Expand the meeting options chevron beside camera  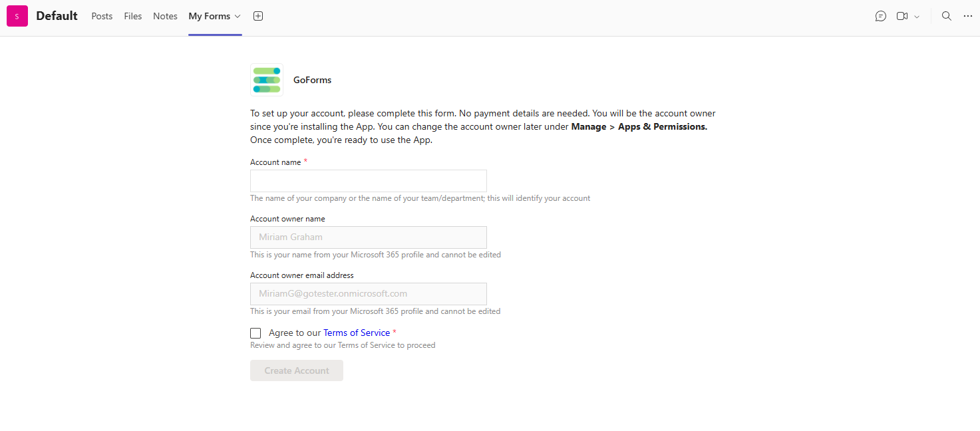(x=917, y=17)
